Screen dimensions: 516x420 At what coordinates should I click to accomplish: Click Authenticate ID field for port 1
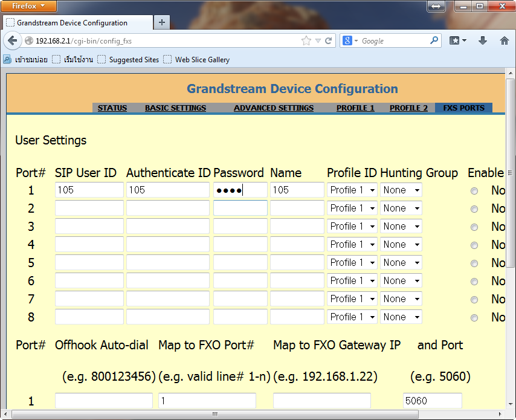click(168, 190)
